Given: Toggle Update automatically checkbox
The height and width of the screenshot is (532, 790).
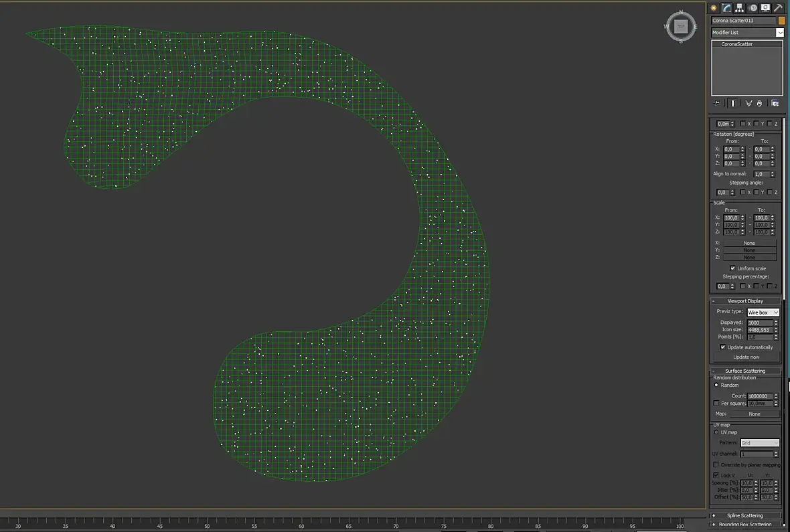Looking at the screenshot, I should coord(723,347).
